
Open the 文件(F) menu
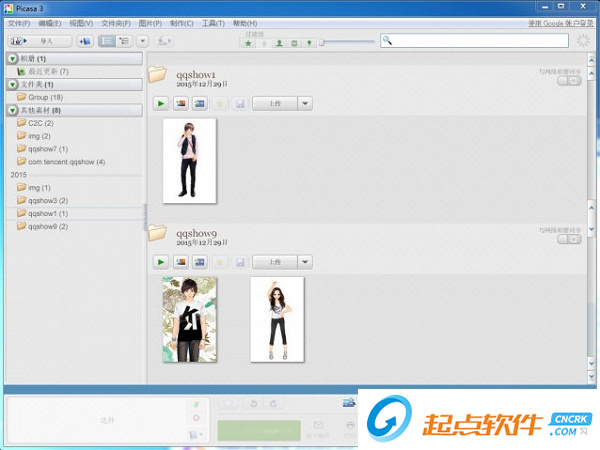19,22
